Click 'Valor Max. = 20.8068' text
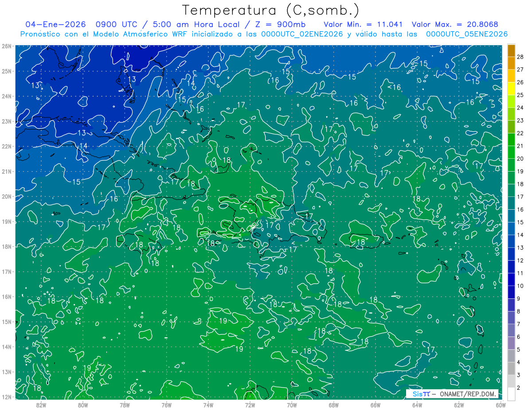 [x=454, y=24]
